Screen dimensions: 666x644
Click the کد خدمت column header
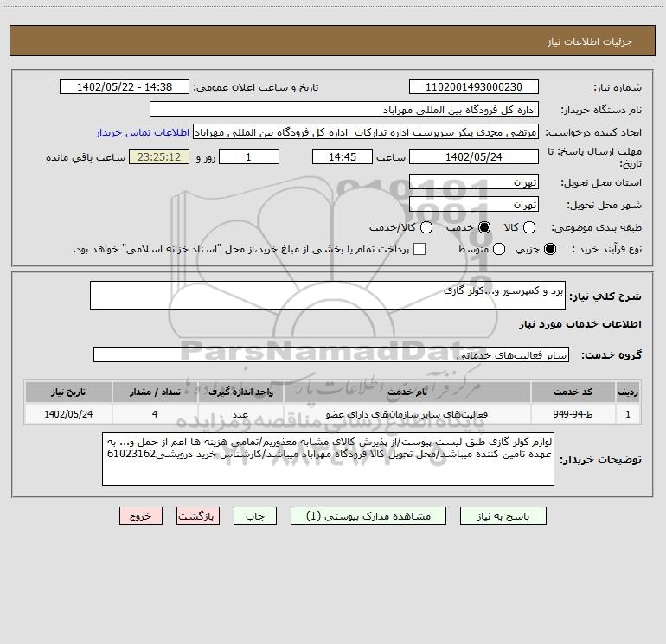click(x=573, y=392)
